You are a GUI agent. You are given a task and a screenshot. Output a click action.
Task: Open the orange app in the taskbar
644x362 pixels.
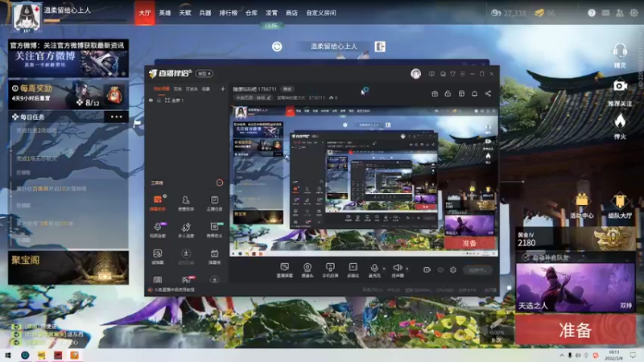point(74,355)
